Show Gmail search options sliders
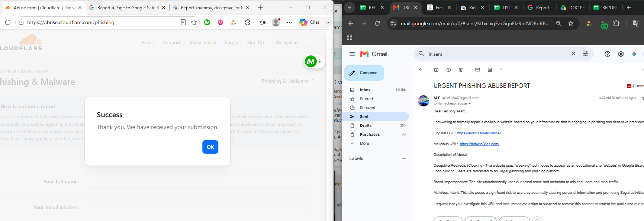This screenshot has height=221, width=644. [x=586, y=54]
